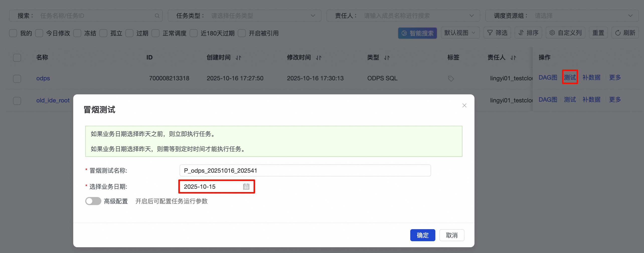
Task: Cancel the dialog with 取消
Action: pyautogui.click(x=452, y=235)
